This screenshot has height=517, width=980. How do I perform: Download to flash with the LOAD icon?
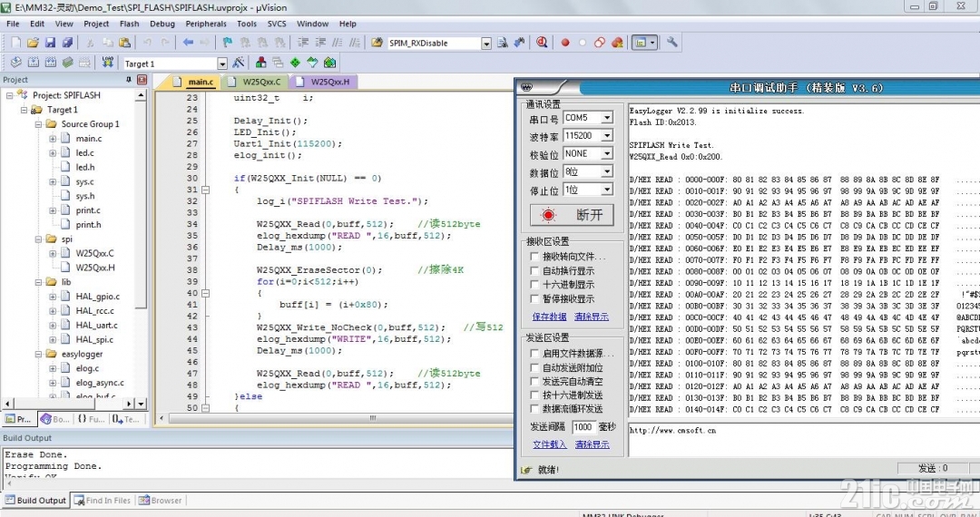107,63
